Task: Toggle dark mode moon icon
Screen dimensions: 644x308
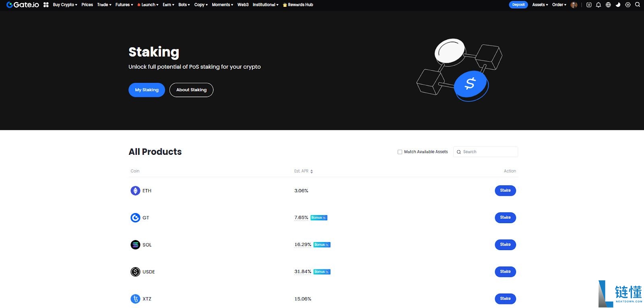Action: coord(618,5)
